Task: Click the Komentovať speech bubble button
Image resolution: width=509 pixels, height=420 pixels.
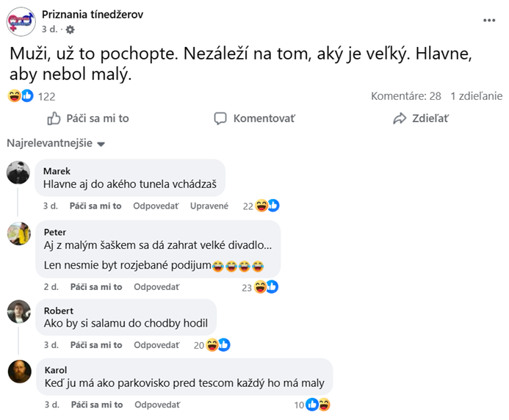Action: pos(254,118)
